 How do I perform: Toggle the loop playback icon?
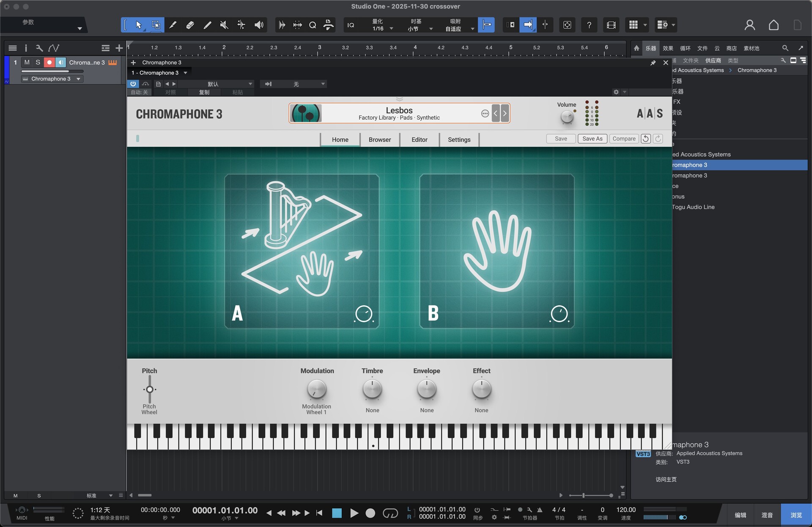[390, 513]
